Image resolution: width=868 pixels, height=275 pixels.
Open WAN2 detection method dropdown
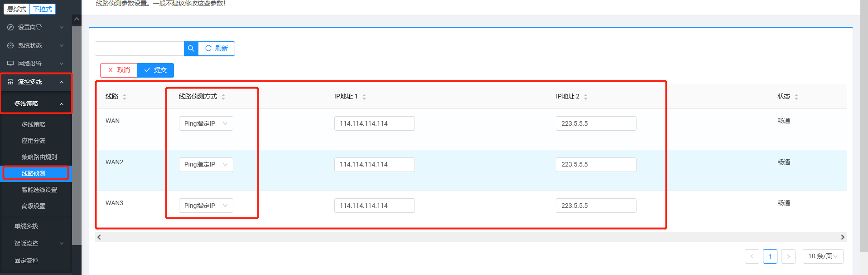pyautogui.click(x=206, y=165)
